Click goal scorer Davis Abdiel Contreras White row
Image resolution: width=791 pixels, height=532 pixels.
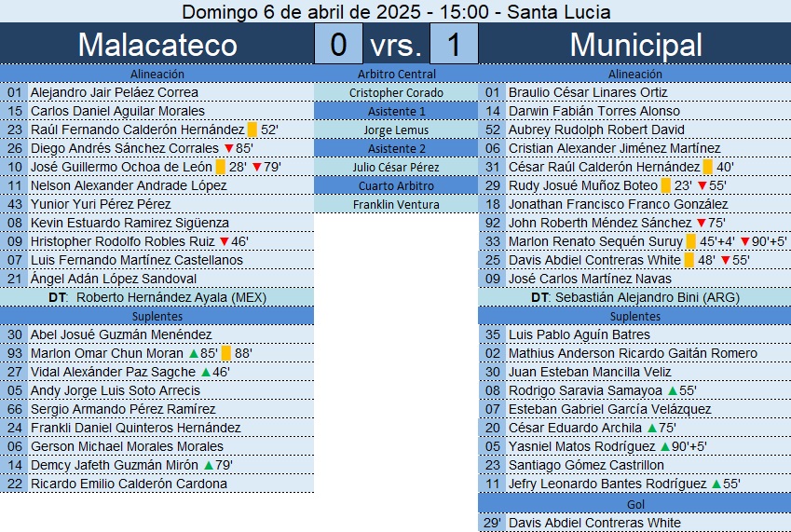tap(634, 523)
